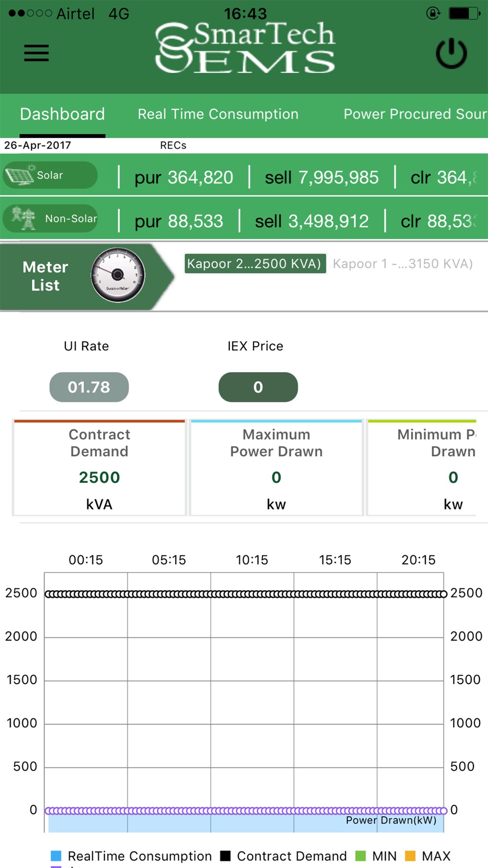
Task: Open Power Procured Source tab
Action: pyautogui.click(x=415, y=114)
